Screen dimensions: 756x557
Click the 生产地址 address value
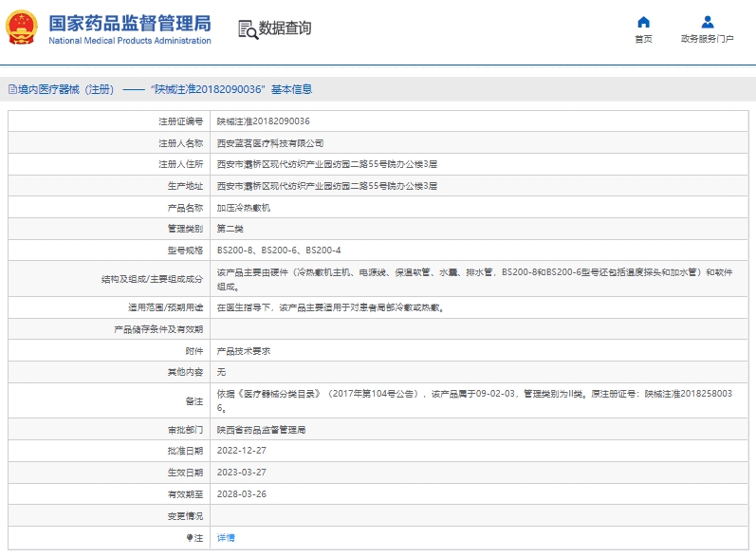point(327,186)
